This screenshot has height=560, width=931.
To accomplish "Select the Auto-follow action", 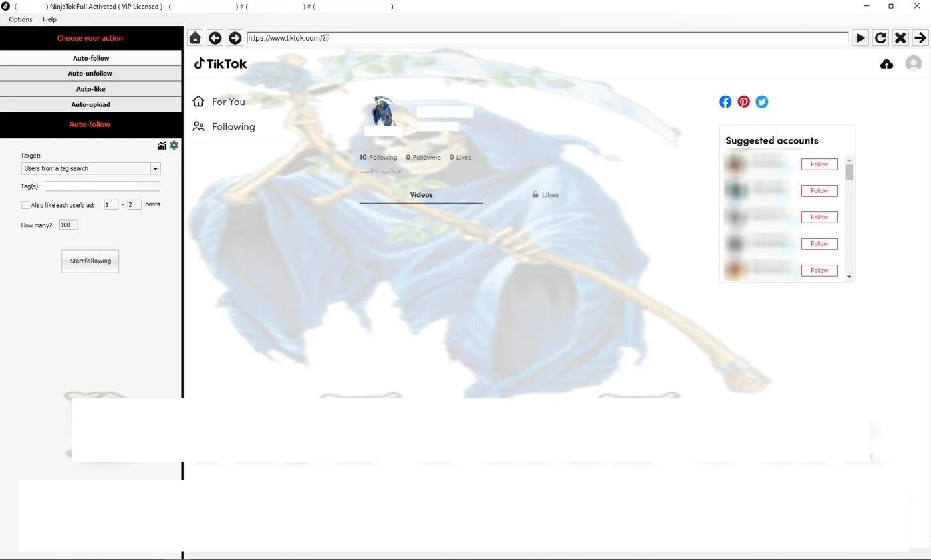I will point(91,59).
